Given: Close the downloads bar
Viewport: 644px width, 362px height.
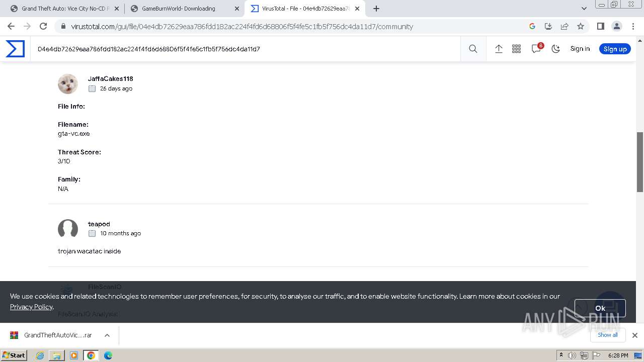Looking at the screenshot, I should pos(634,335).
